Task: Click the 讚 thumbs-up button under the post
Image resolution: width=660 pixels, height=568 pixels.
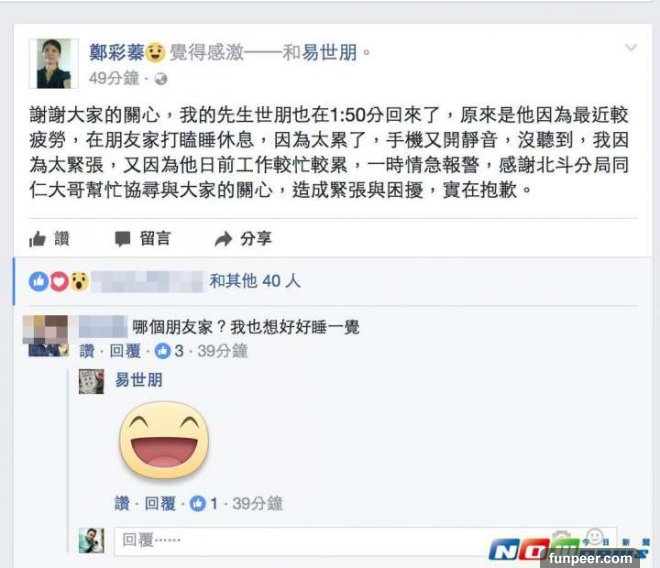Action: 49,239
